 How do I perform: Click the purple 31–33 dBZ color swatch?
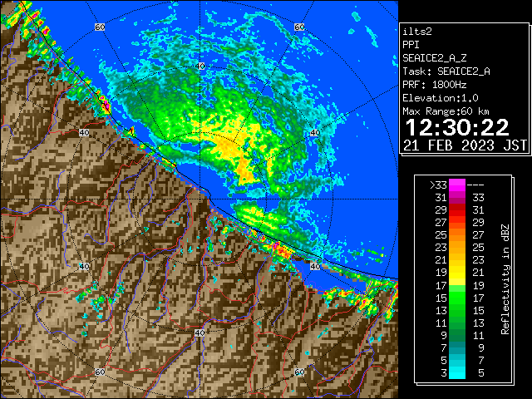[x=457, y=198]
